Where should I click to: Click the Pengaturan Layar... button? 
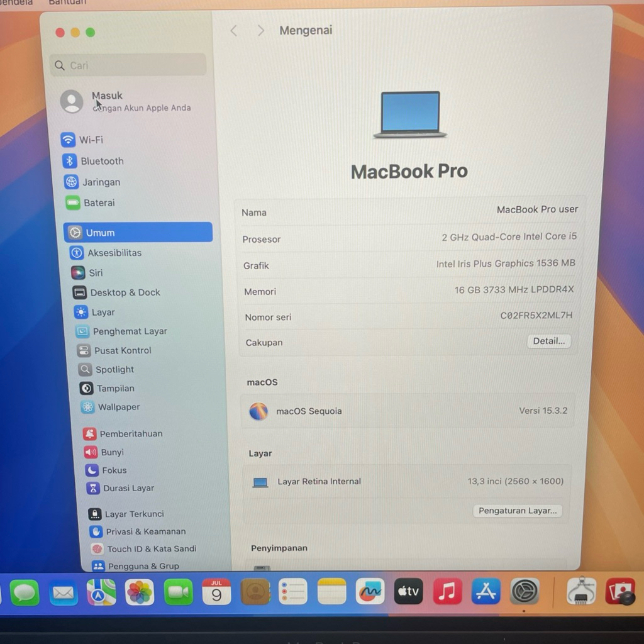(518, 511)
